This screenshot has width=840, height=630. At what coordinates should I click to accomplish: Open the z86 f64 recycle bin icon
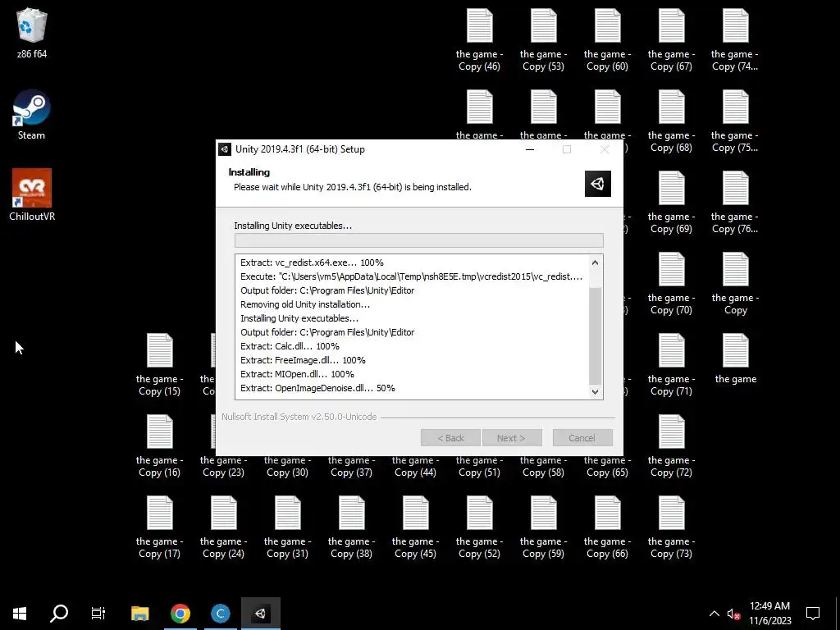[x=32, y=33]
